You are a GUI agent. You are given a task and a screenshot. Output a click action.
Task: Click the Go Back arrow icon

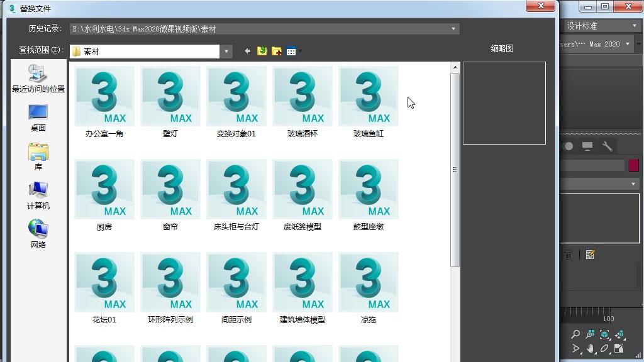coord(247,51)
